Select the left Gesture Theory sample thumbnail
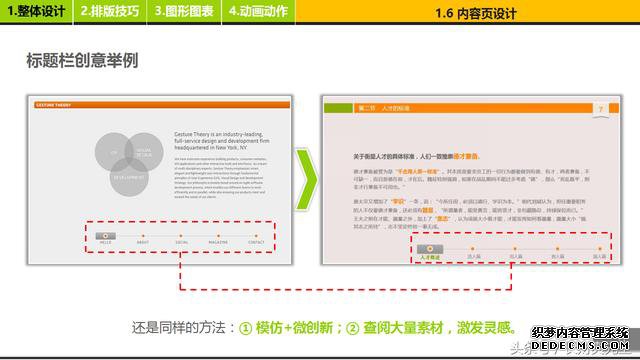The image size is (640, 360). pos(160,180)
